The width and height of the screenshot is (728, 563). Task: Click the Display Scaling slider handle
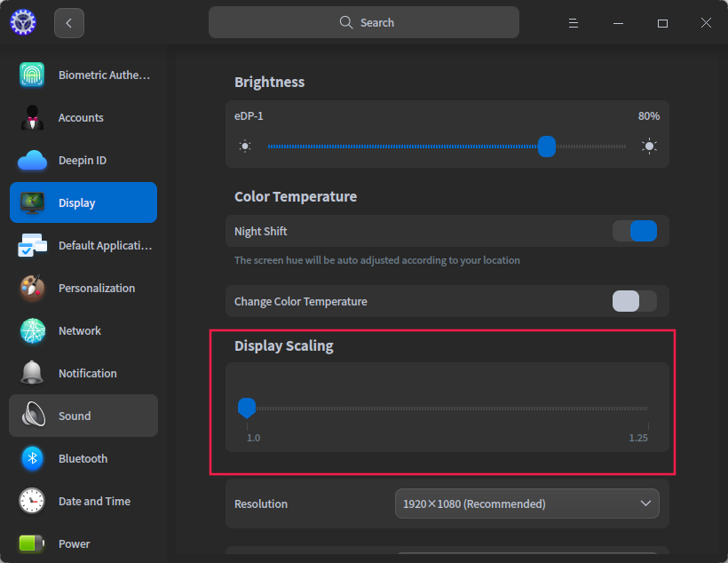[x=247, y=408]
